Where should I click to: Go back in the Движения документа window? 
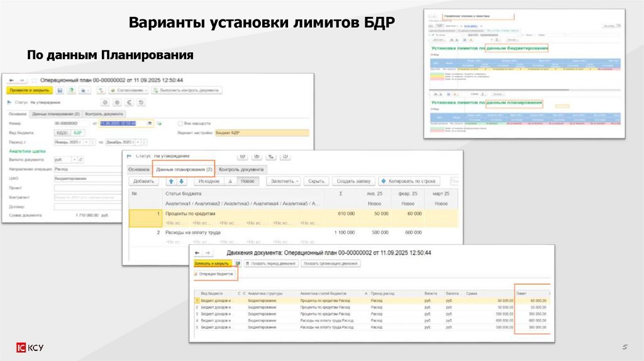(197, 253)
